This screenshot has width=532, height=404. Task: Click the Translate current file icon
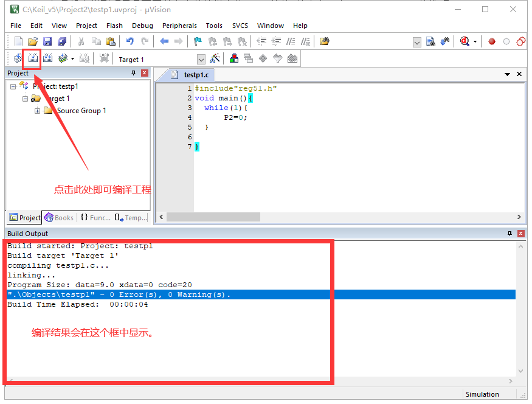click(18, 58)
